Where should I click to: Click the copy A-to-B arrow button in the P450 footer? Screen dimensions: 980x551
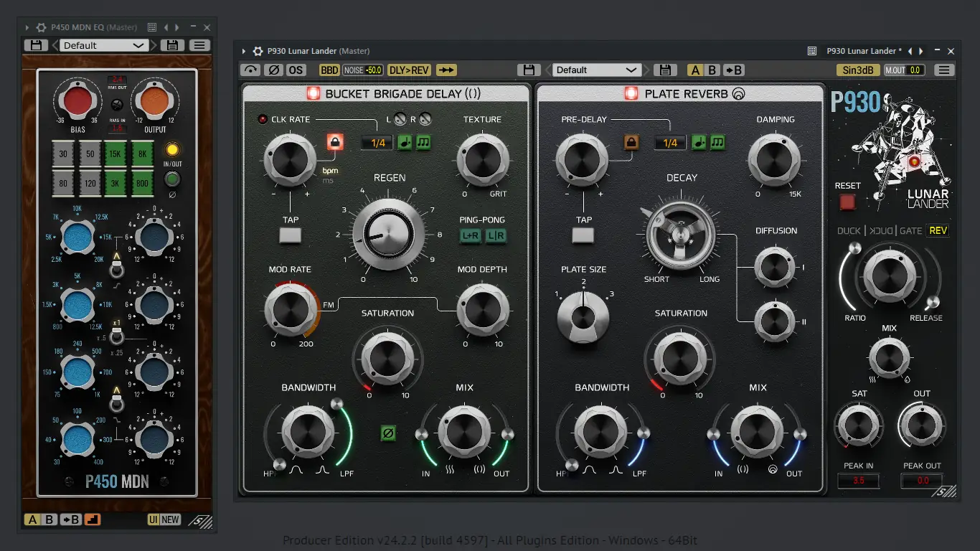tap(70, 519)
